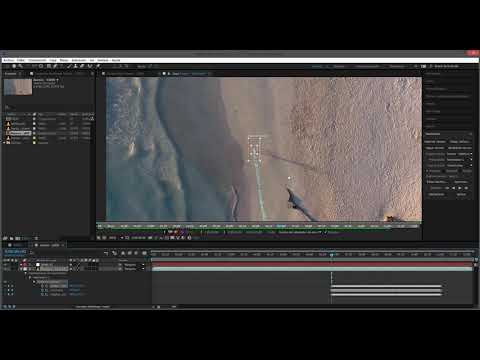Click the snapshot camera icon below viewer
This screenshot has height=360, width=480.
pos(150,238)
